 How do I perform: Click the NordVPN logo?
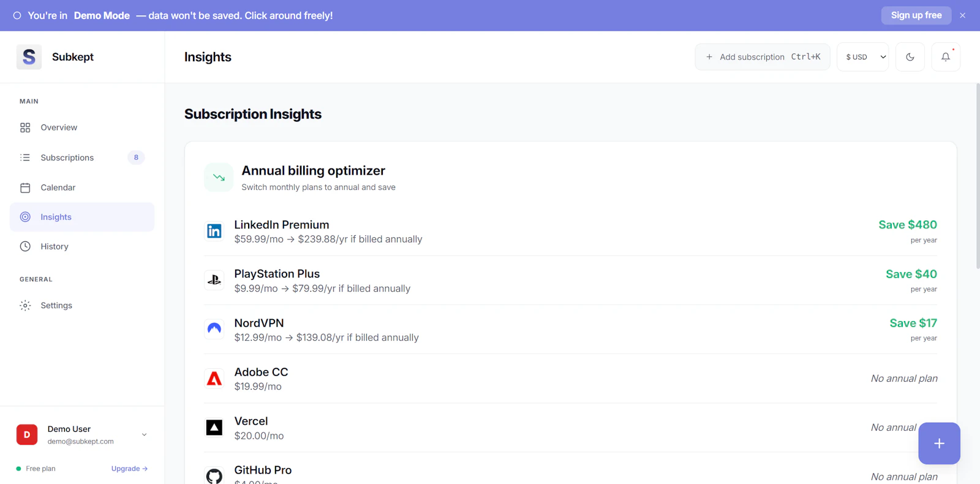(214, 329)
